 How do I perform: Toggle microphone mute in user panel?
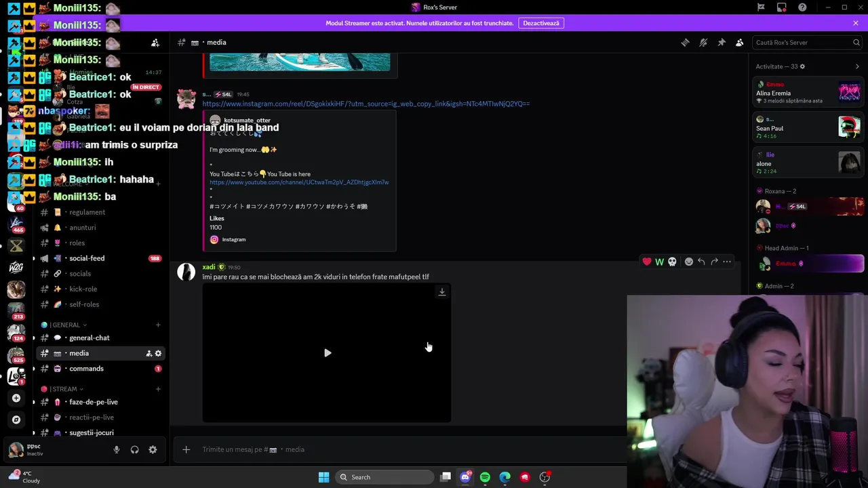click(117, 449)
